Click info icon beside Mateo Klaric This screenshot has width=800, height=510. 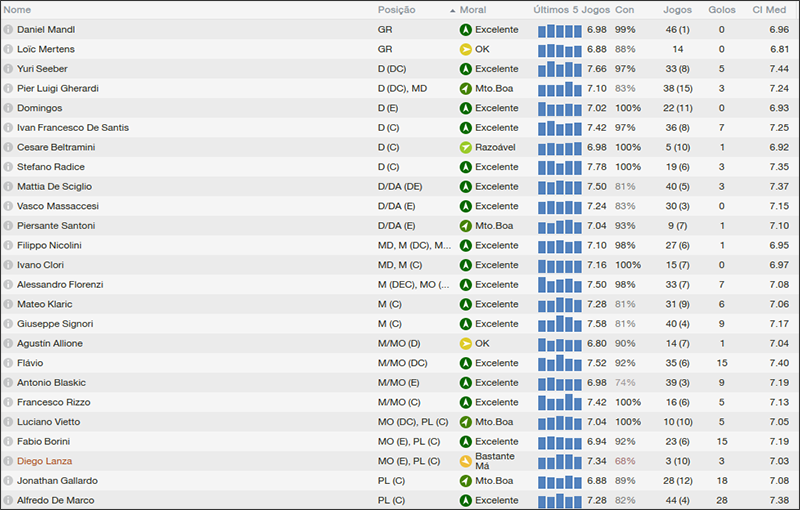tap(8, 304)
